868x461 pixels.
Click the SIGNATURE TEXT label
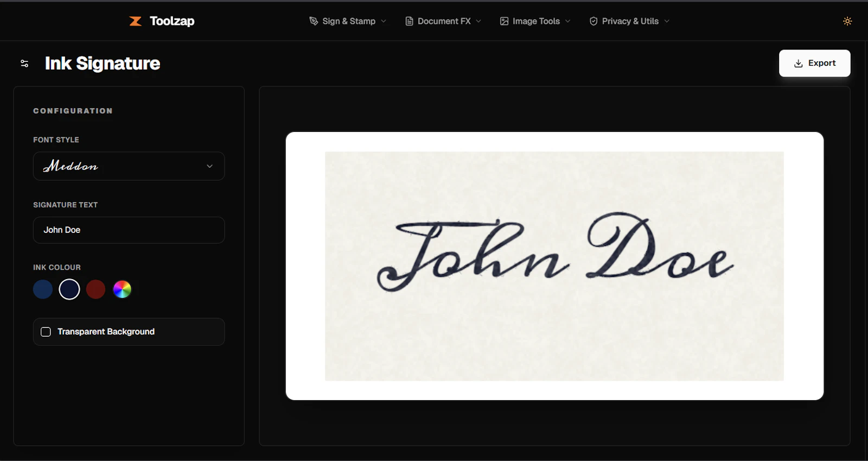(65, 205)
